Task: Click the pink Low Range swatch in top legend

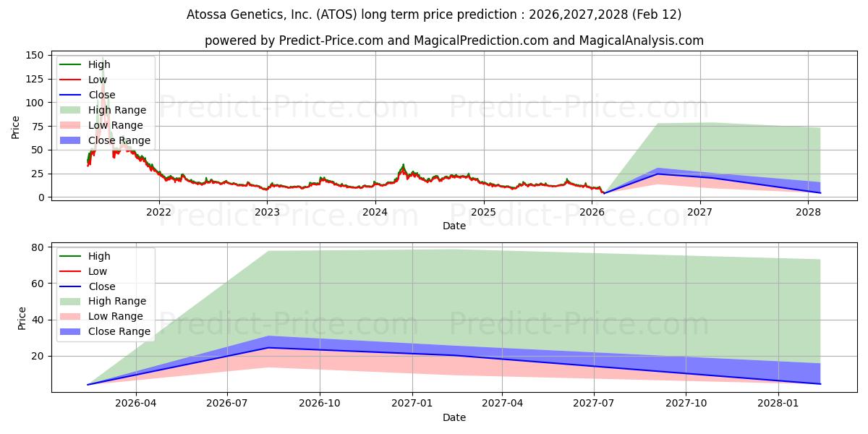Action: click(x=71, y=125)
